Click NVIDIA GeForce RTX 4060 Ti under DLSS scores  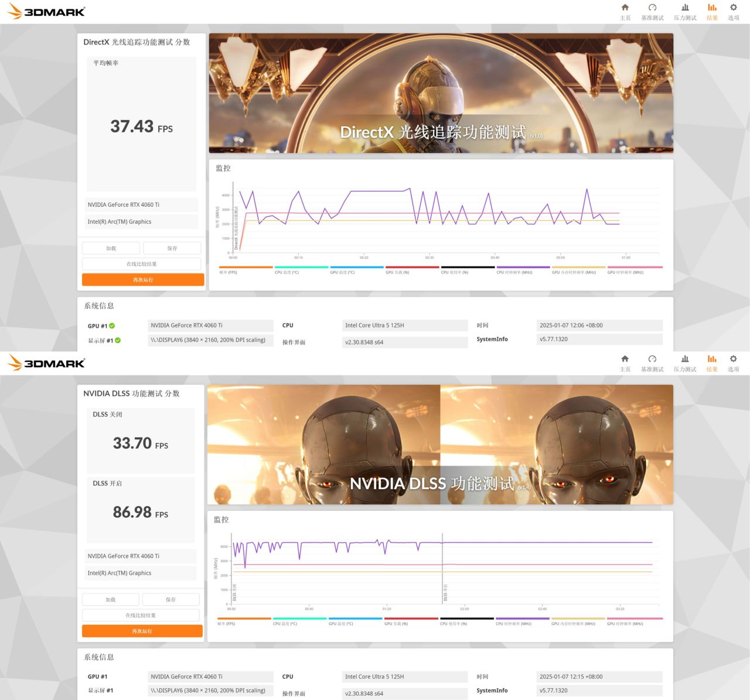pyautogui.click(x=142, y=556)
